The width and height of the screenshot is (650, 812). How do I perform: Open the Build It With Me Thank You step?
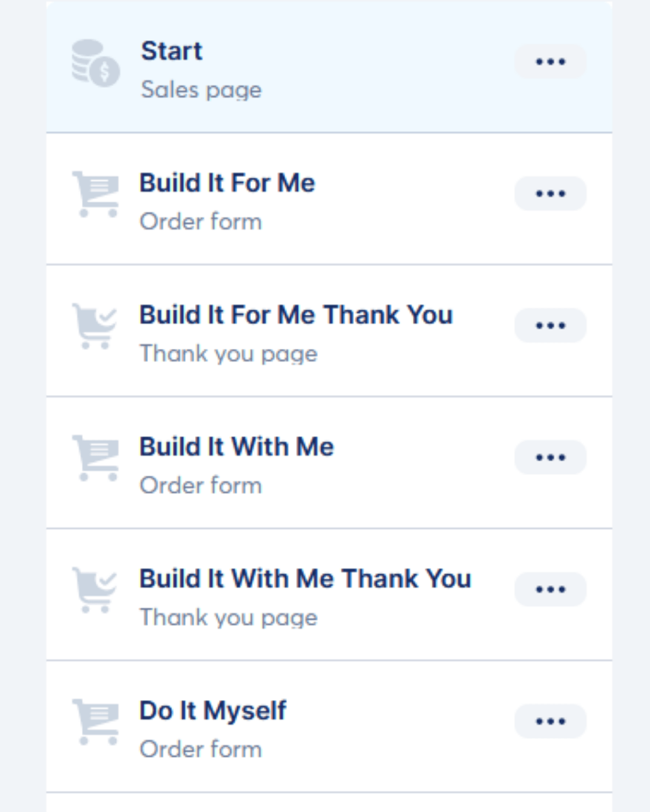(305, 579)
